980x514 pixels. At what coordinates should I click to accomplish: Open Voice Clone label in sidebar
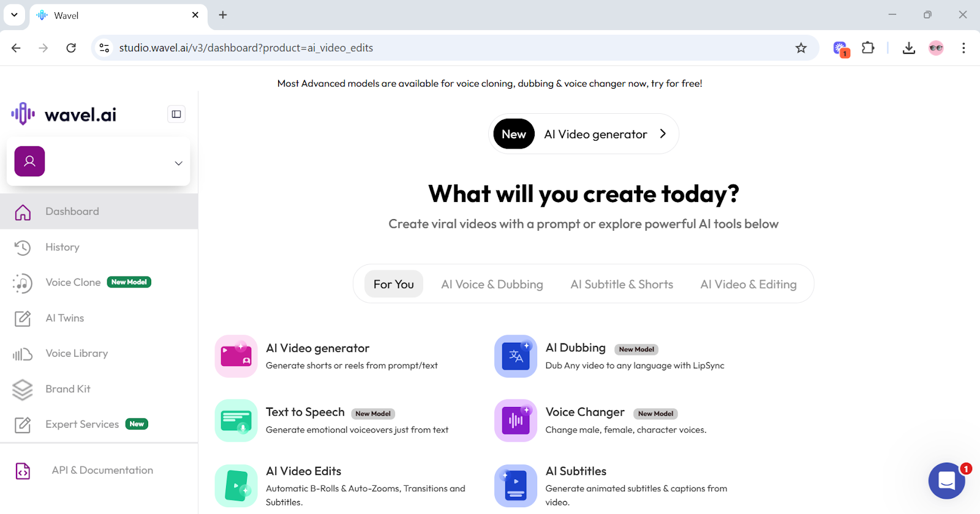(73, 282)
